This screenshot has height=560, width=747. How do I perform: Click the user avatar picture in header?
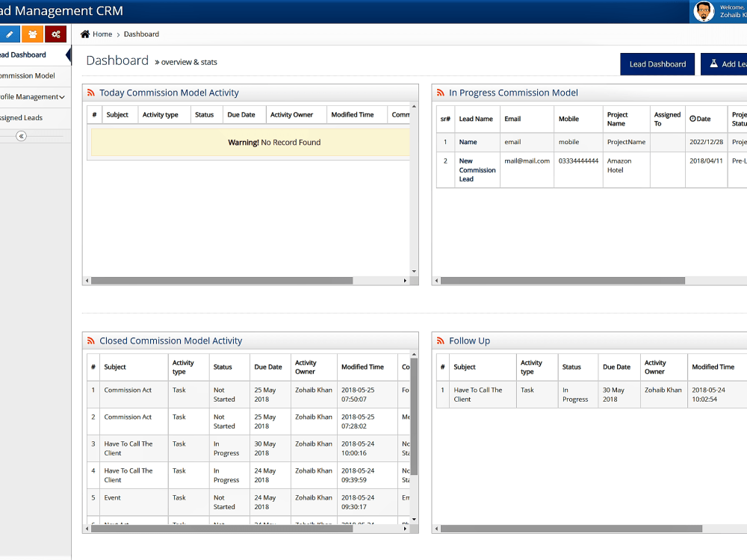coord(703,11)
